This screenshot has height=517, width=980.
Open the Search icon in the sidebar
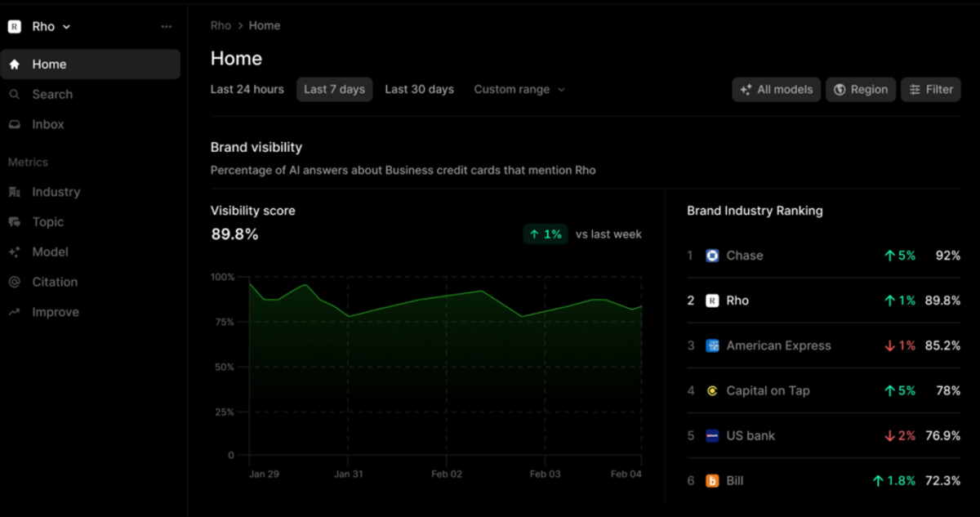tap(16, 94)
